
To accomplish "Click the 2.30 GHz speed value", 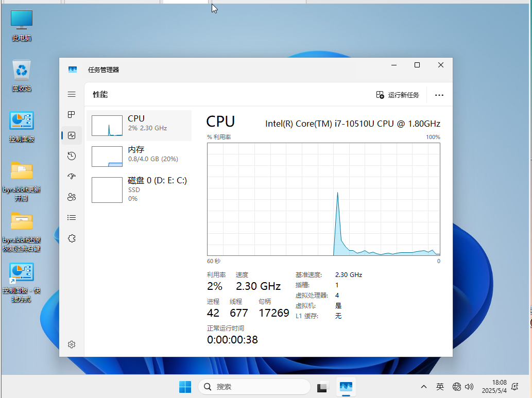I will (258, 286).
